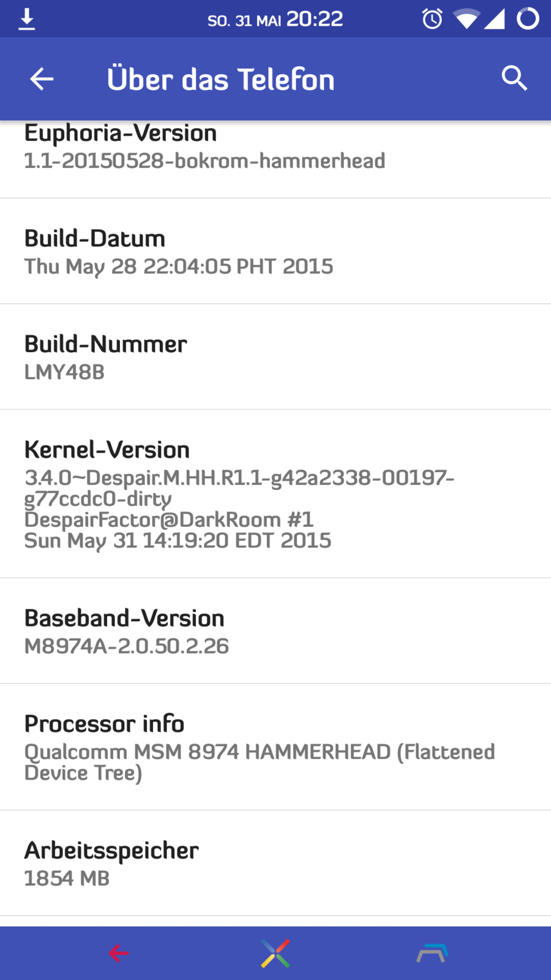Open search with the magnifier icon
This screenshot has height=980, width=551.
(x=514, y=78)
